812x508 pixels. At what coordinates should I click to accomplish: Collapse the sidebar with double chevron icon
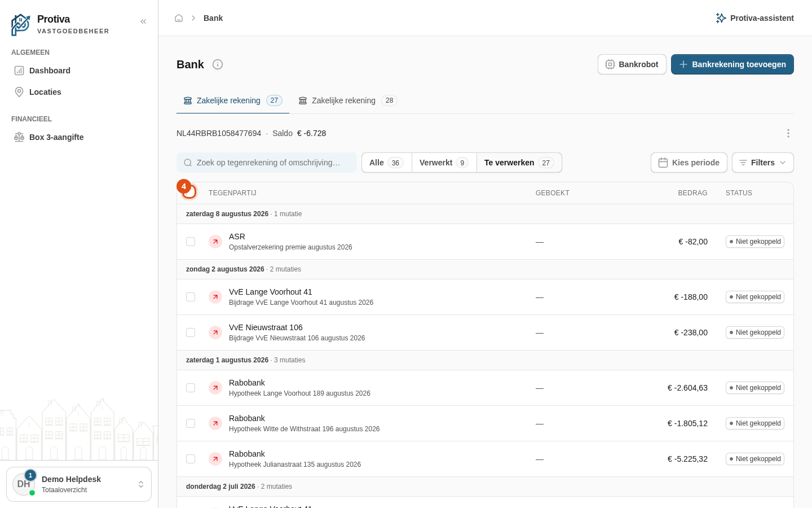(143, 21)
